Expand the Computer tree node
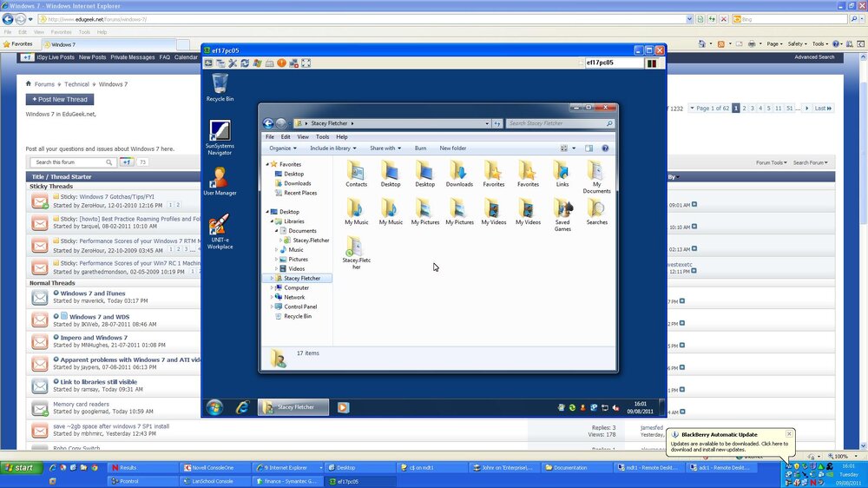The width and height of the screenshot is (868, 488). [x=272, y=288]
